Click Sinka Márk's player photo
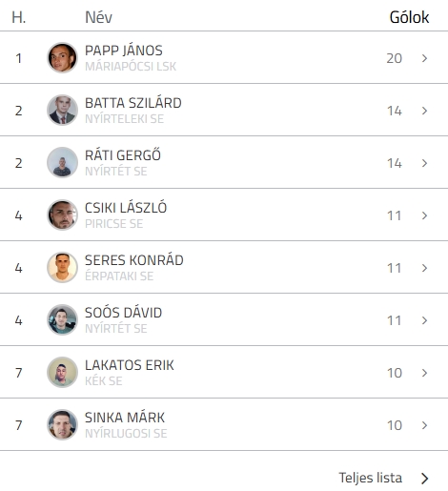The width and height of the screenshot is (448, 491). point(62,425)
